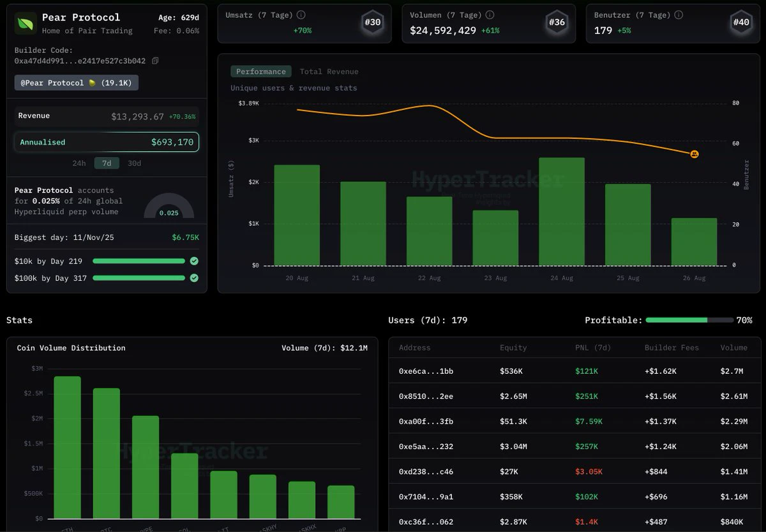Sort table by PNL (7d) column header
Screen dimensions: 766x532
click(594, 348)
